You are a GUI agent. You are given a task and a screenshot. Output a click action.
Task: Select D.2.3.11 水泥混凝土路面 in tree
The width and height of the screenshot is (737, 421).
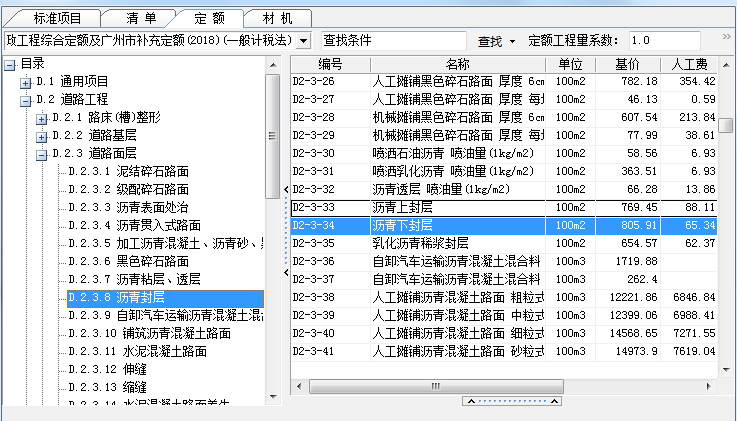pyautogui.click(x=137, y=351)
